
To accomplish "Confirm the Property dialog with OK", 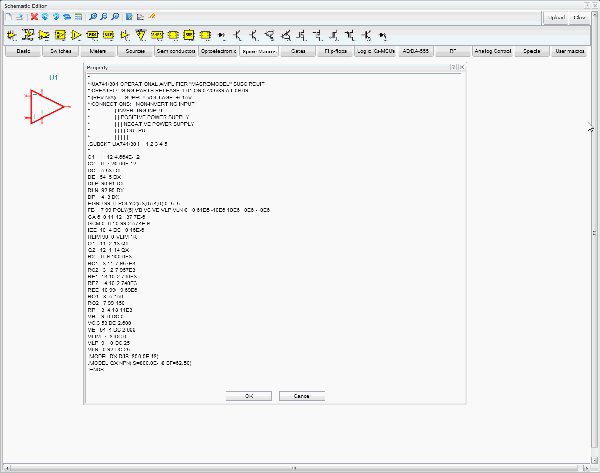I will [x=249, y=396].
